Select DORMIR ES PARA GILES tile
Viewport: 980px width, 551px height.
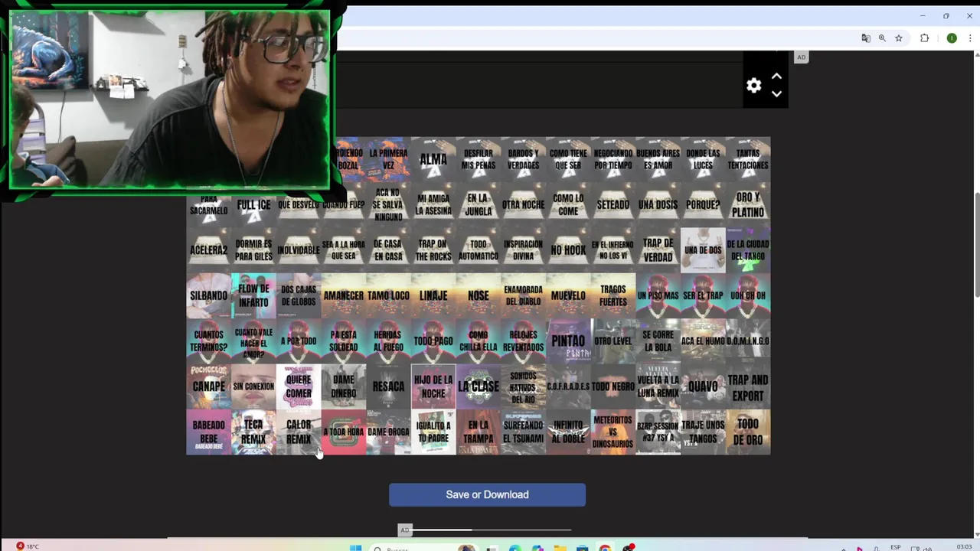[x=253, y=250]
